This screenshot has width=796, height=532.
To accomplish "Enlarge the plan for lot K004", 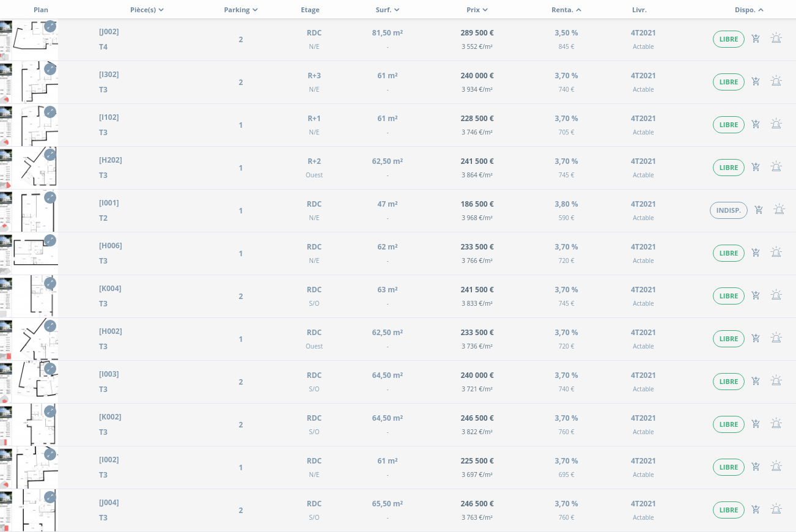I will coord(50,283).
